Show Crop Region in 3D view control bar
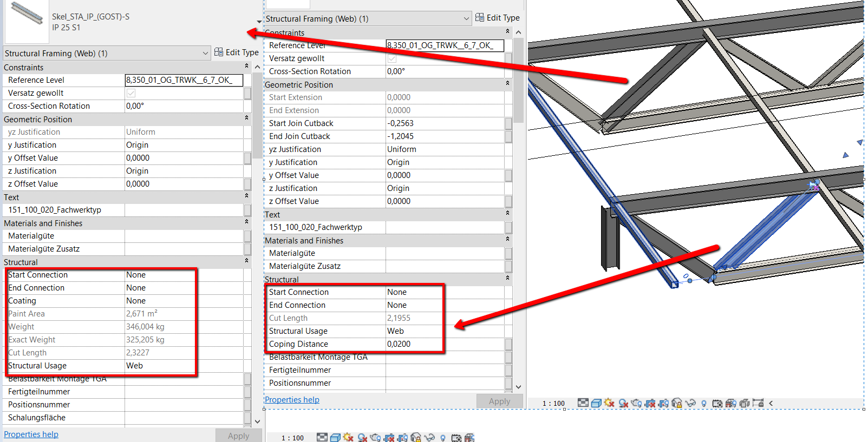The width and height of the screenshot is (868, 442). click(x=663, y=403)
